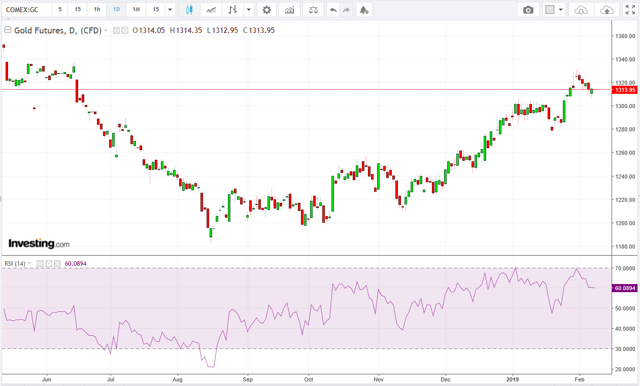Open the RSI (14) indicator dropdown
The image size is (640, 386).
[x=29, y=264]
